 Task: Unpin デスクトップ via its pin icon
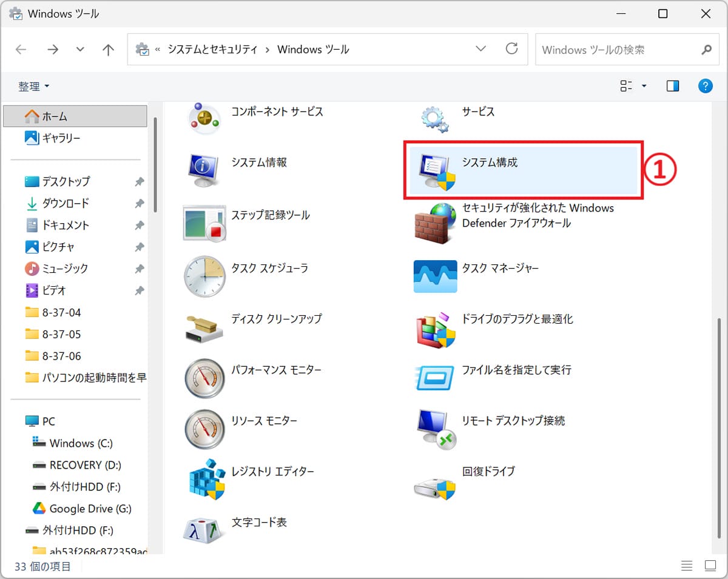coord(139,181)
